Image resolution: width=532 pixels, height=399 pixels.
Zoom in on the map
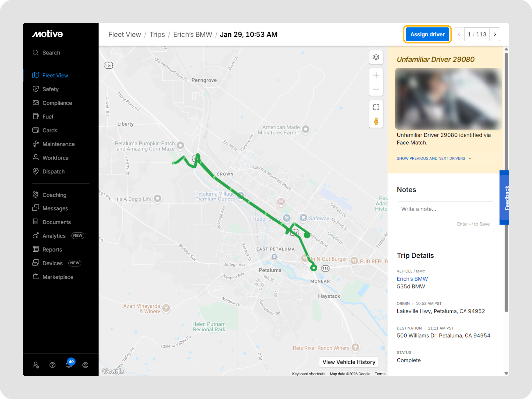pos(376,75)
